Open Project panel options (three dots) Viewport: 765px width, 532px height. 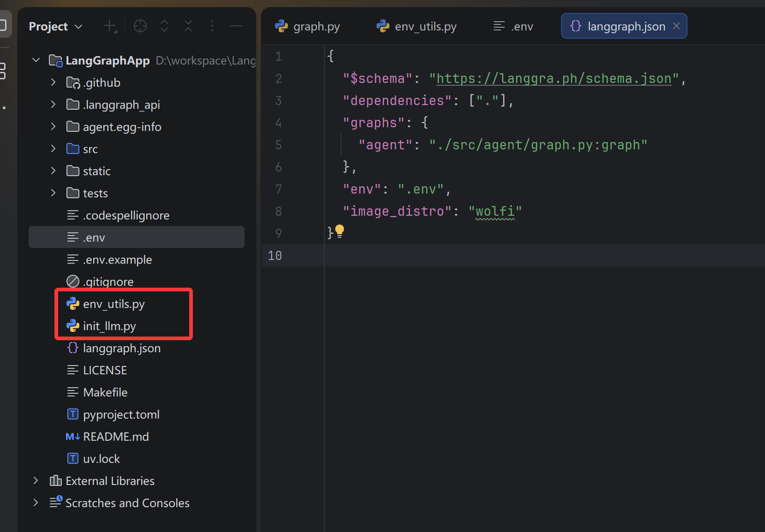(x=212, y=26)
